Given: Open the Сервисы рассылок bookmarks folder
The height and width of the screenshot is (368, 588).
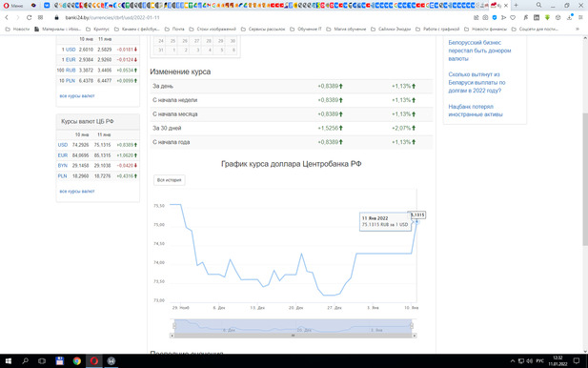Looking at the screenshot, I should tap(263, 29).
